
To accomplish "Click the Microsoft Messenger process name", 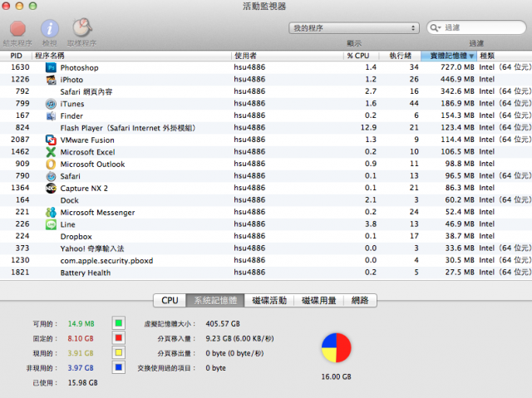I will [x=98, y=213].
